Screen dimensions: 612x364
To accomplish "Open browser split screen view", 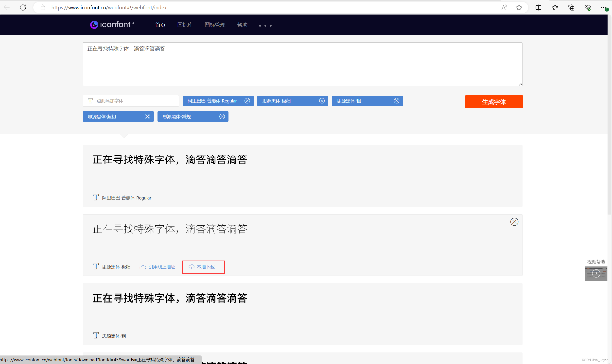I will [x=538, y=7].
